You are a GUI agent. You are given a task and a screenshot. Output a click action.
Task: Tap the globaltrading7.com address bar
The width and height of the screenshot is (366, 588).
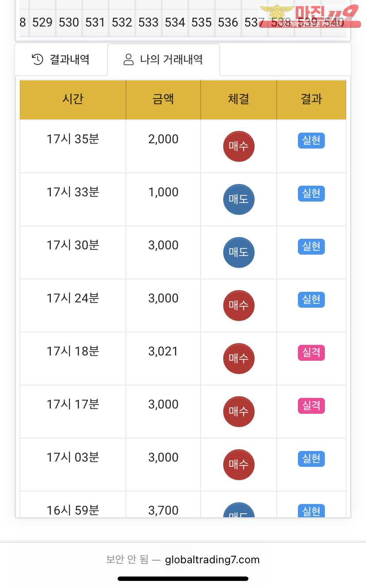point(183,560)
